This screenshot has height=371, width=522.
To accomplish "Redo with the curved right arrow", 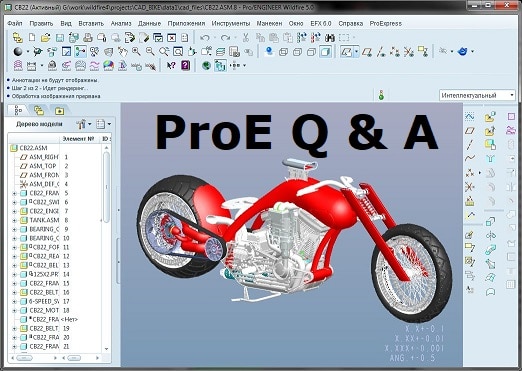I will pyautogui.click(x=226, y=38).
